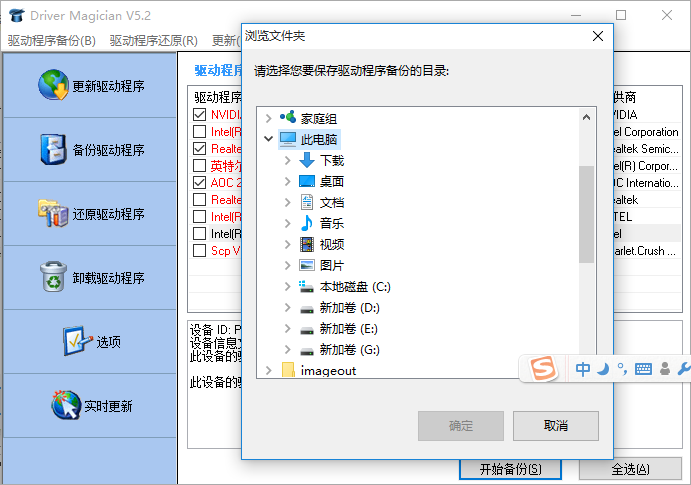Click the 取消 button to cancel browsing

coord(556,426)
